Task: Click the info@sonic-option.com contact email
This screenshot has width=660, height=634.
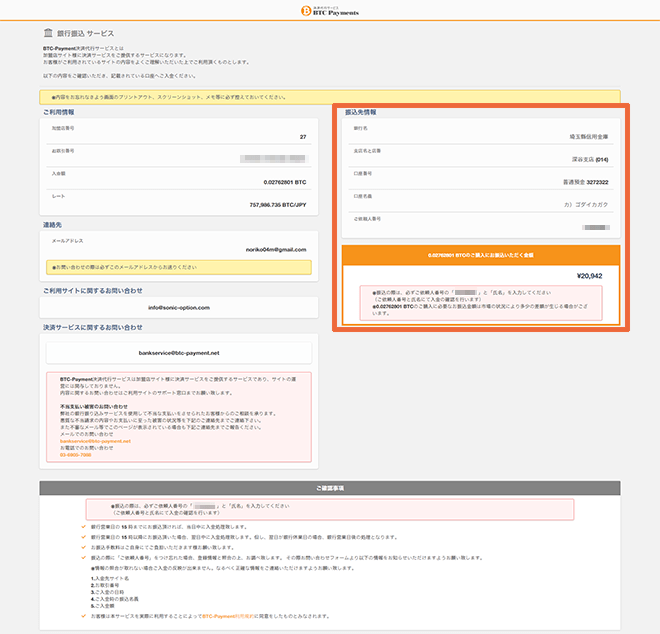Action: [x=179, y=308]
